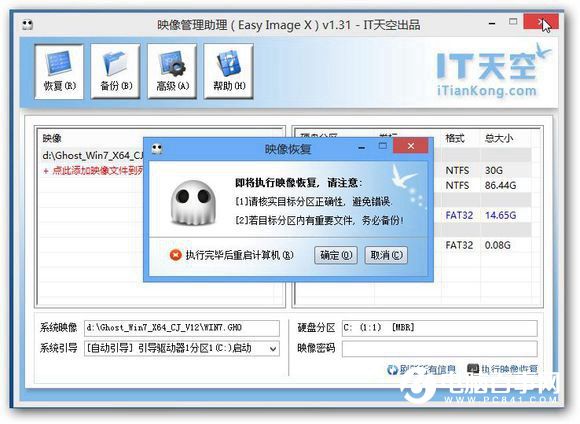Cancel with the 取消(C) button

point(386,255)
